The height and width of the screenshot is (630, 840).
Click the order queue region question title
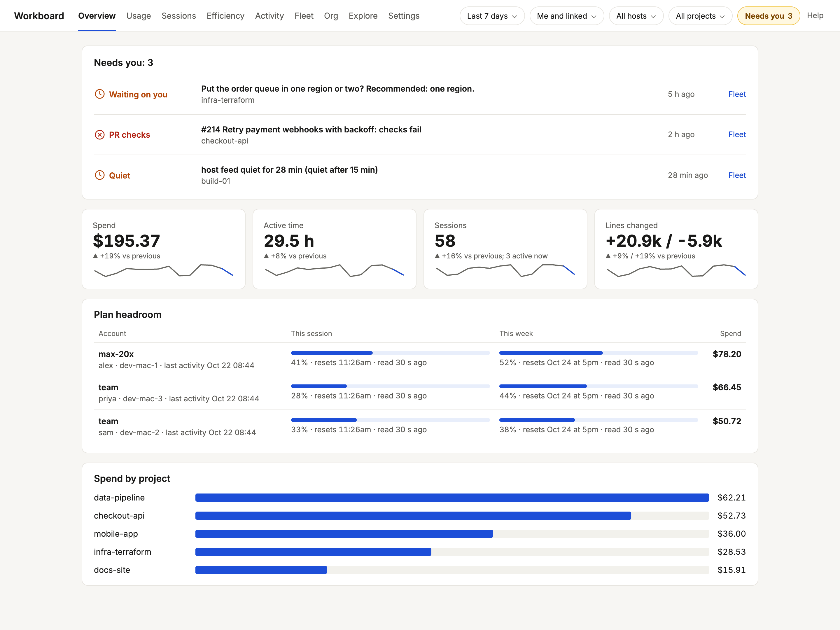337,89
